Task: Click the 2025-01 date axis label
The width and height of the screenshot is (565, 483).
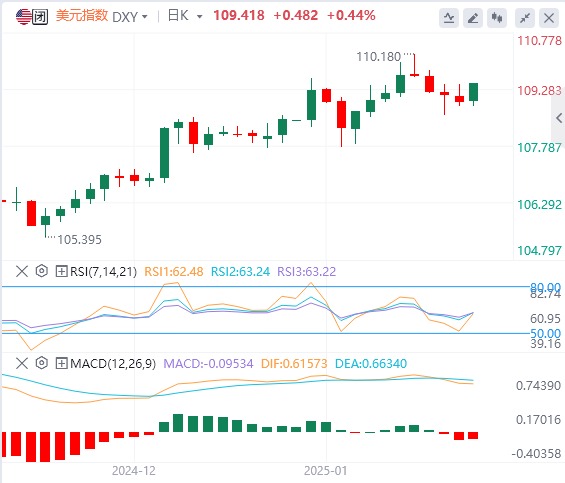Action: click(x=325, y=471)
